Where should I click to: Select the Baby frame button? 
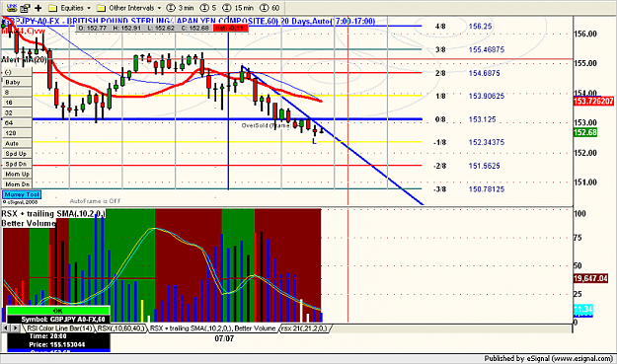[17, 82]
